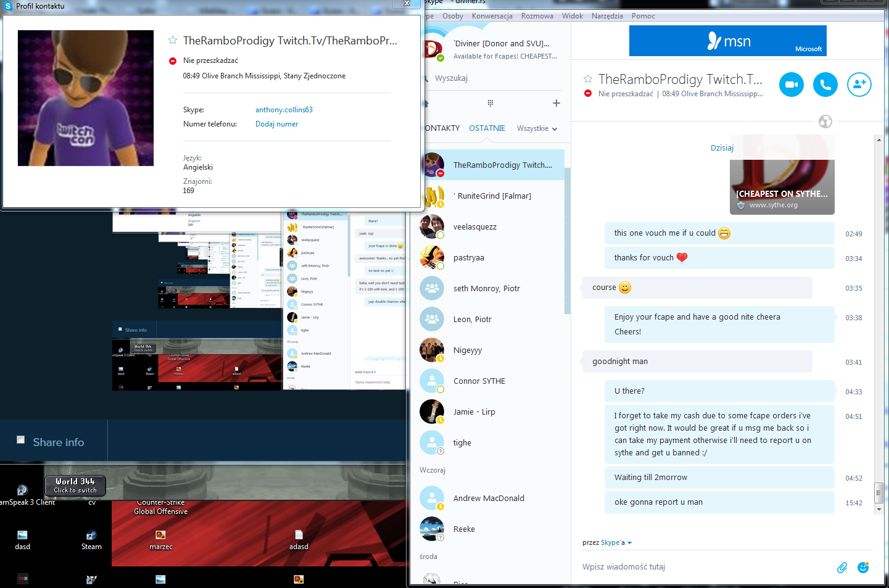Click the veelasquezz contact avatar
Image resolution: width=889 pixels, height=588 pixels.
click(432, 227)
